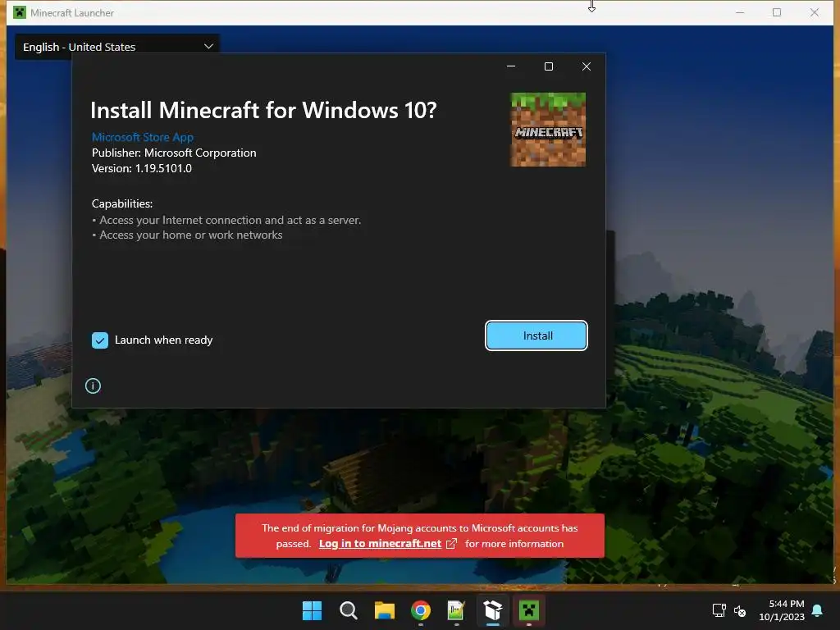Select the App Installer box taskbar icon
Screen dimensions: 840x630
point(493,610)
